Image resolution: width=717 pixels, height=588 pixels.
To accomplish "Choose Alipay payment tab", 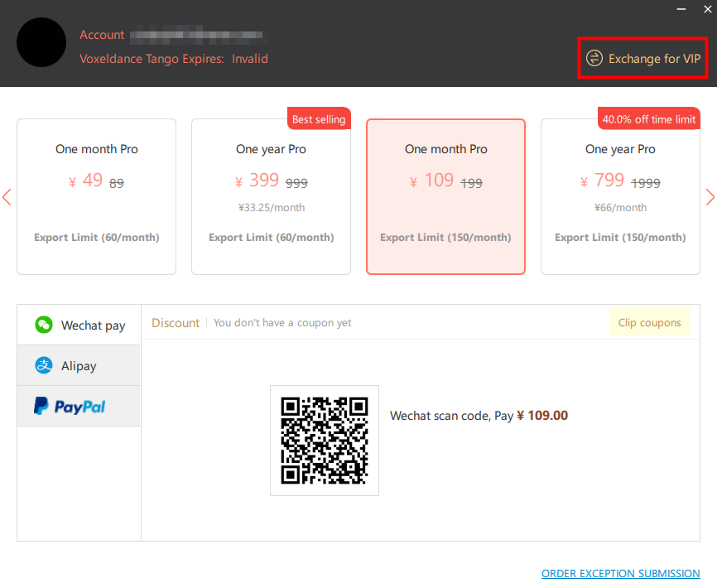I will [79, 365].
